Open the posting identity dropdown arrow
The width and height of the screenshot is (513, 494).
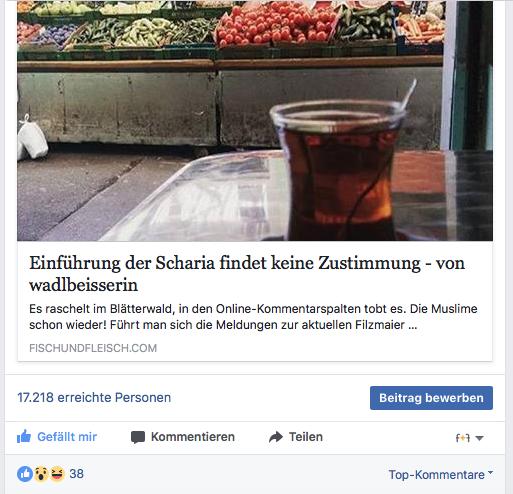point(479,438)
